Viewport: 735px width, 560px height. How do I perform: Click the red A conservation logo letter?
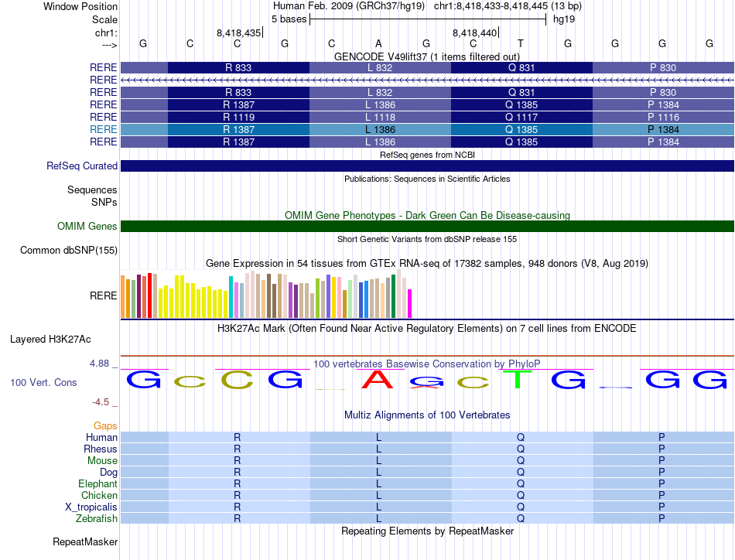378,380
